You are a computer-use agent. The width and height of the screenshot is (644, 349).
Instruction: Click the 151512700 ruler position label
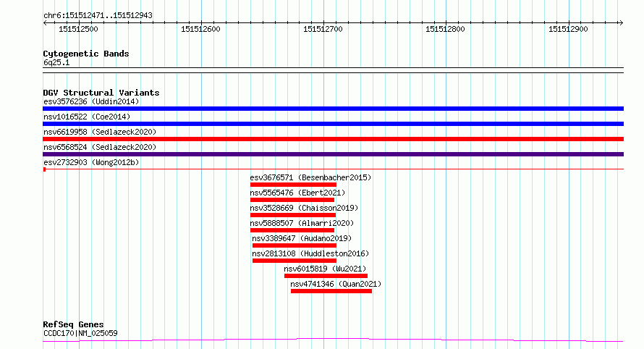pyautogui.click(x=323, y=29)
